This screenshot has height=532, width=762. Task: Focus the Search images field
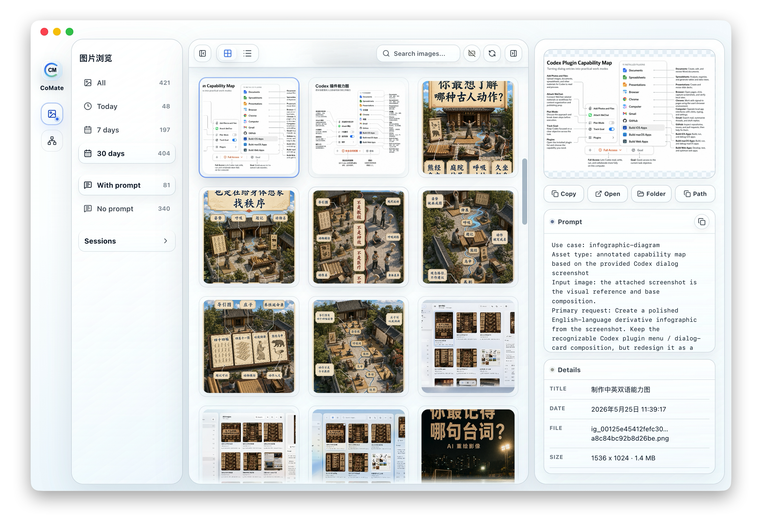418,53
